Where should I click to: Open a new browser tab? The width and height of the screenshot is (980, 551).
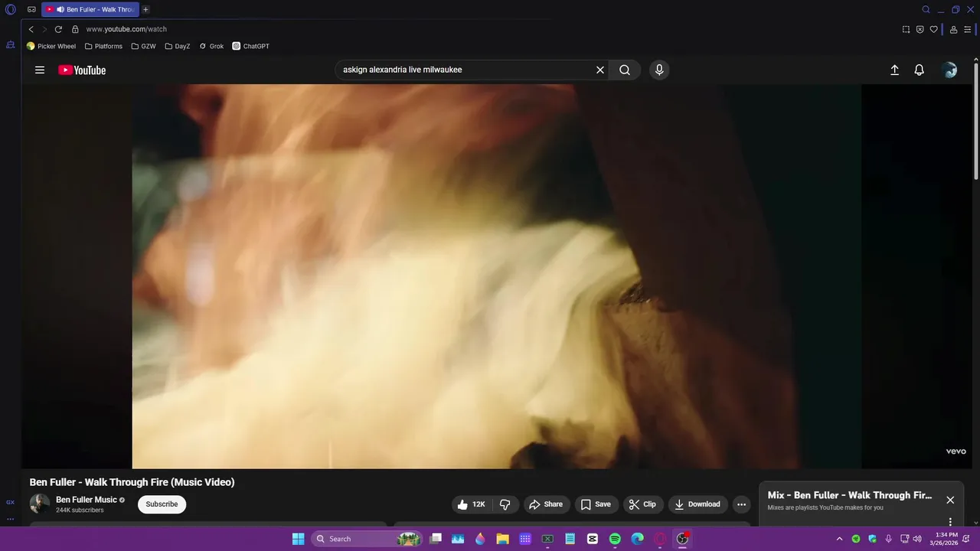145,9
